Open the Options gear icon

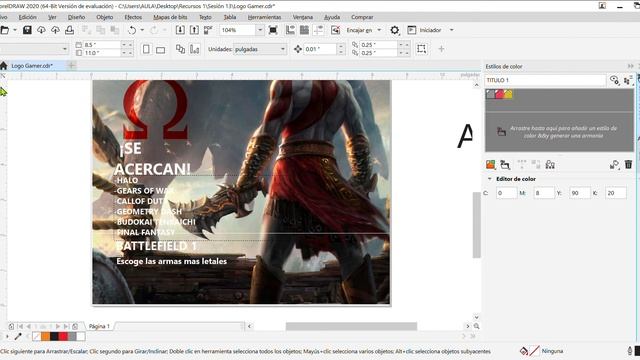pos(394,30)
